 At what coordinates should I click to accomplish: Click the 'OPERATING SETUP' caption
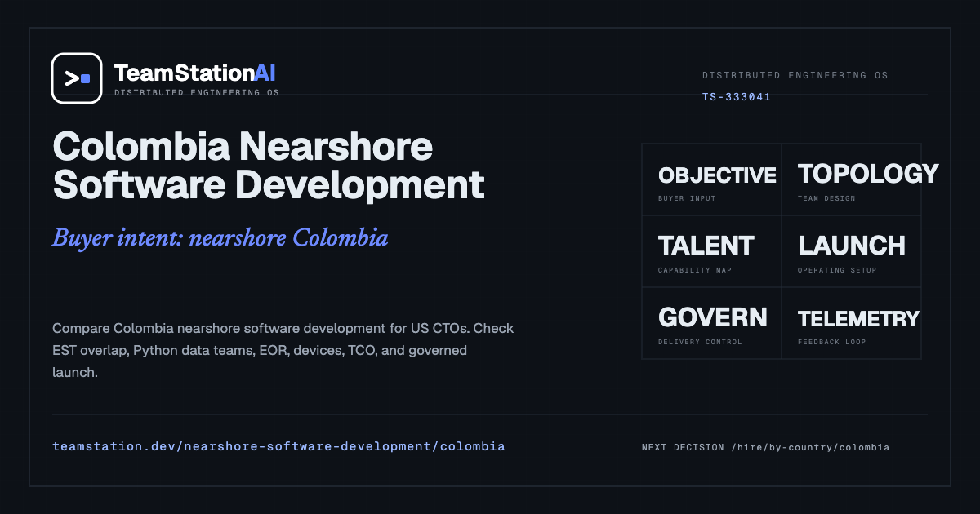837,270
